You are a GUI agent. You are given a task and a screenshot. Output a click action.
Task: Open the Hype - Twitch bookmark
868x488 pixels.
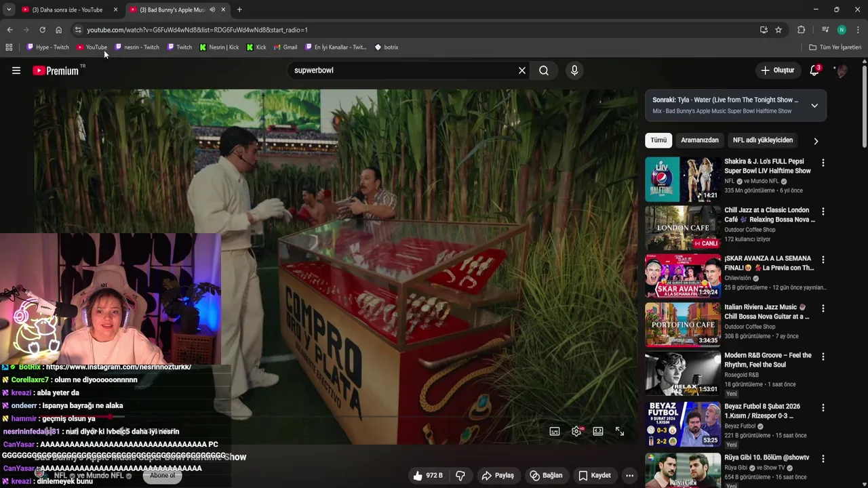click(x=47, y=47)
